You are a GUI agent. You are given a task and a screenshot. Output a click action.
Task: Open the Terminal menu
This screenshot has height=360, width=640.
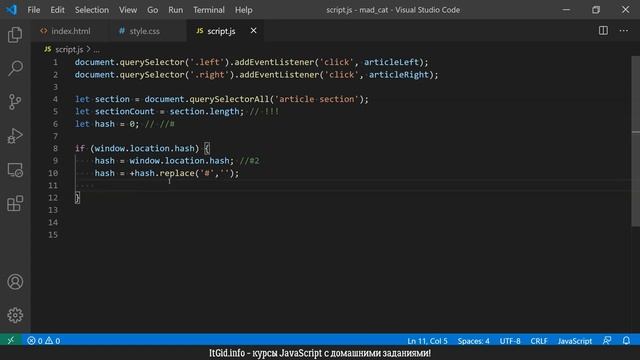tap(209, 10)
